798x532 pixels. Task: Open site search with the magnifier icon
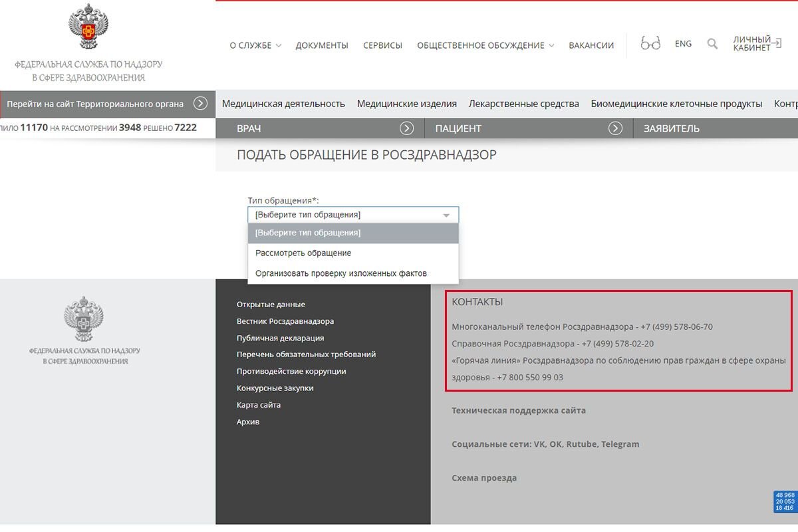point(712,43)
